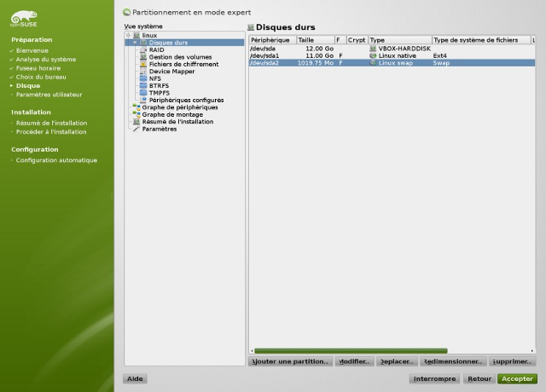Click the Ajouter une partition button
This screenshot has height=392, width=546.
click(x=290, y=361)
